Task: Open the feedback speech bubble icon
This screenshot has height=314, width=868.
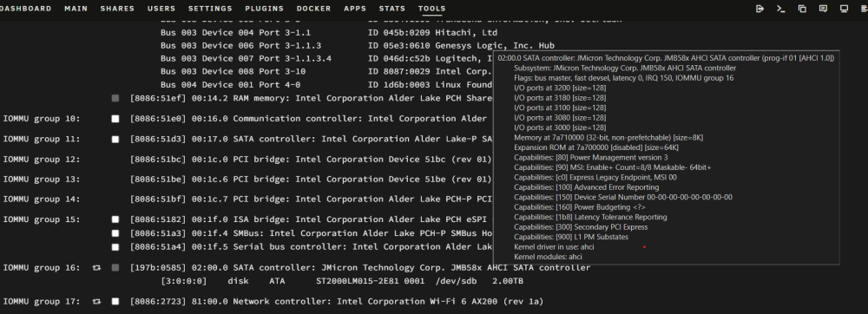Action: pyautogui.click(x=823, y=9)
